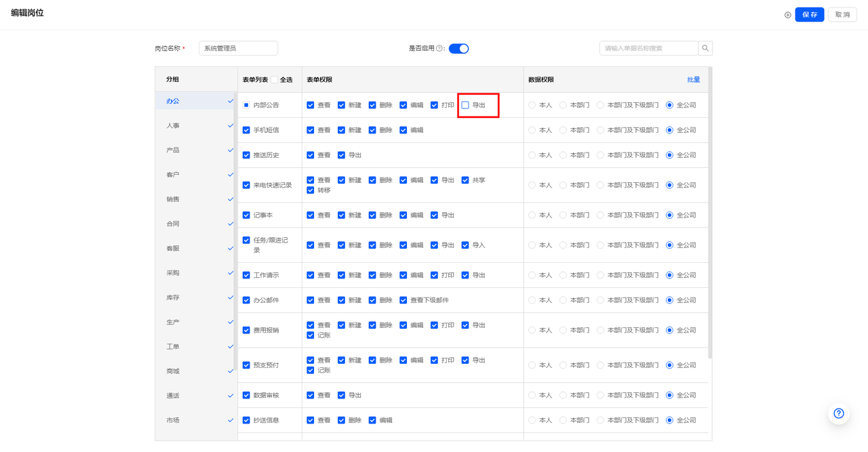Image resolution: width=868 pixels, height=452 pixels.
Task: Switch to the 生产 group
Action: [x=196, y=322]
